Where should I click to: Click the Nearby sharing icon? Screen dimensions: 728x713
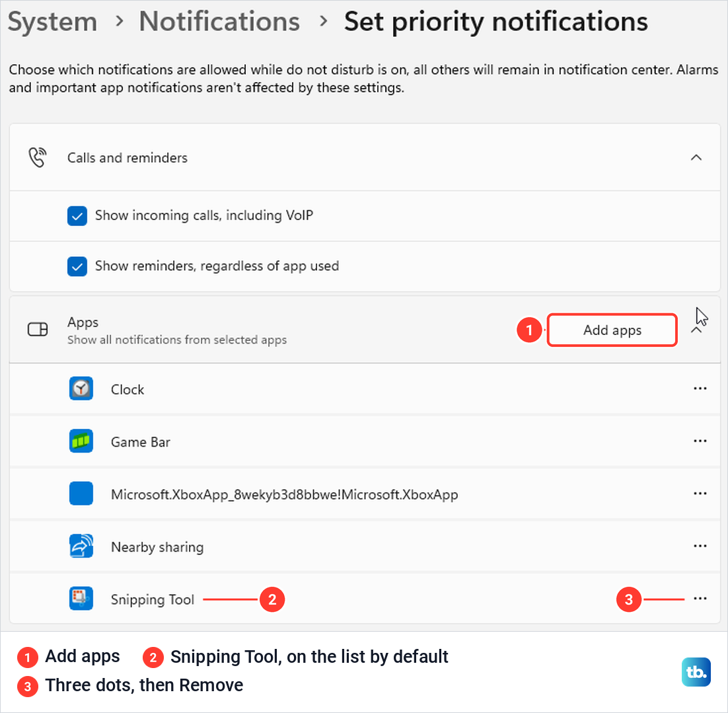81,546
